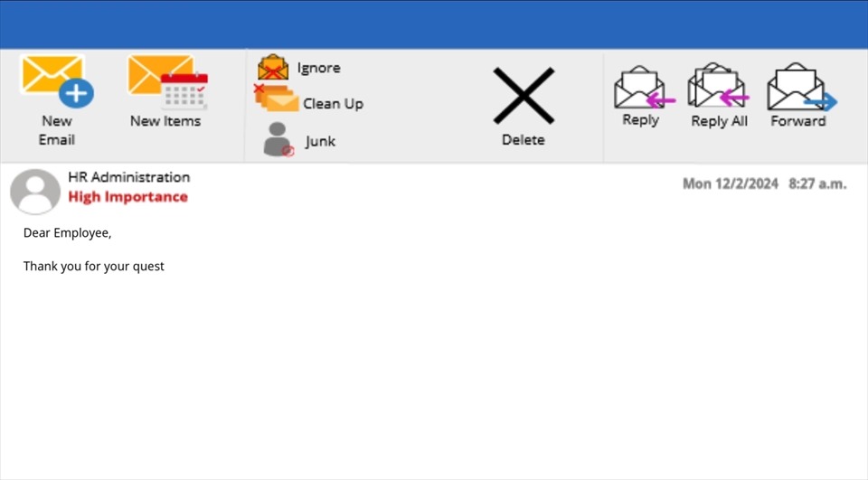The width and height of the screenshot is (868, 480).
Task: Open the Junk option
Action: (x=320, y=141)
